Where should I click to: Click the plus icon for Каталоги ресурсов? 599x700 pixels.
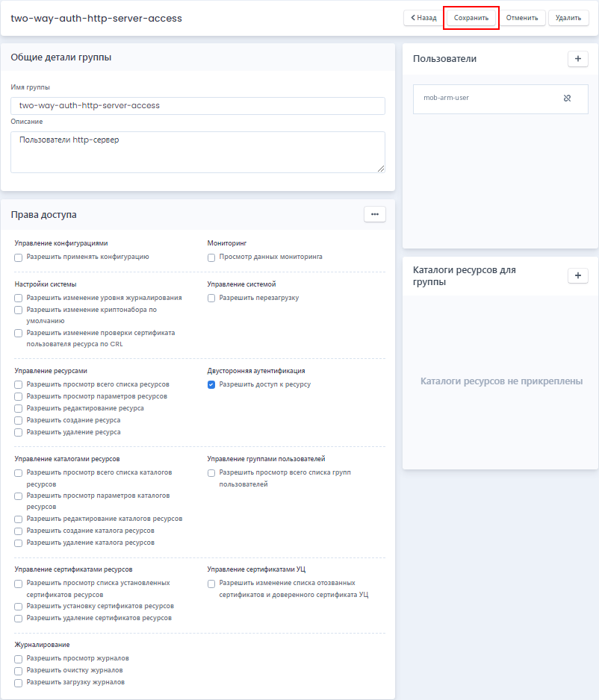coord(577,275)
